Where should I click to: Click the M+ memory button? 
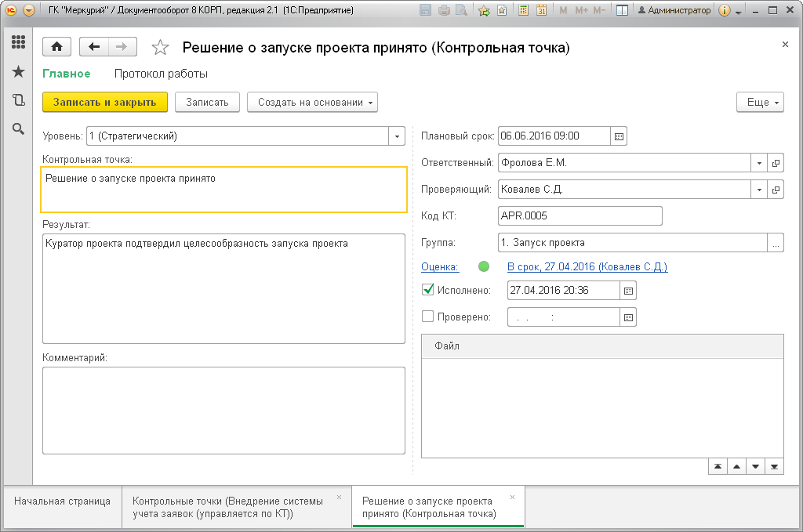pos(581,10)
